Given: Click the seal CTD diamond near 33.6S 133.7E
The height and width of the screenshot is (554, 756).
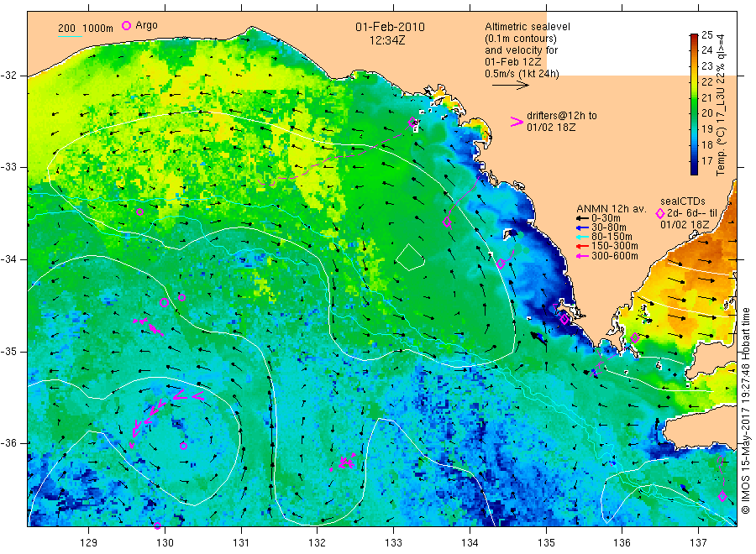Looking at the screenshot, I should pos(447,222).
